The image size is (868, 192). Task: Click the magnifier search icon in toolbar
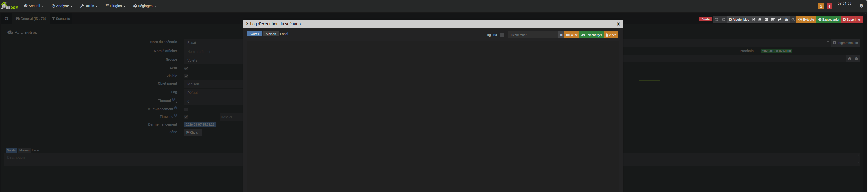[793, 19]
